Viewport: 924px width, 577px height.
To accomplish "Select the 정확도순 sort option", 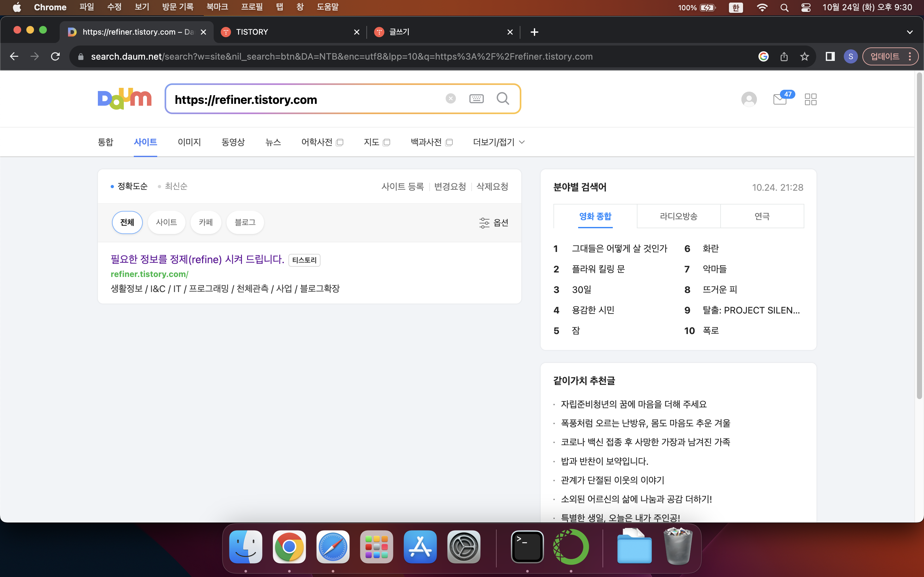I will coord(132,186).
